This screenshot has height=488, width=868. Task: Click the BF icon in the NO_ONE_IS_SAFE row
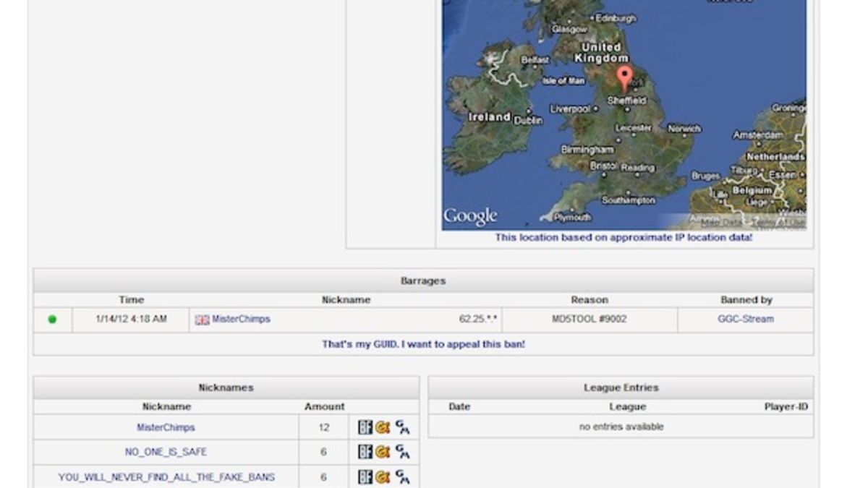coord(365,452)
